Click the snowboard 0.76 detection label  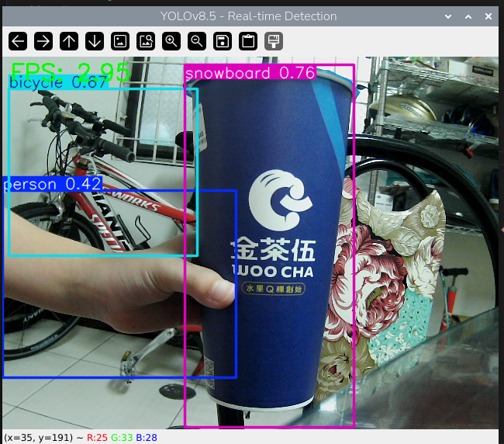(250, 73)
